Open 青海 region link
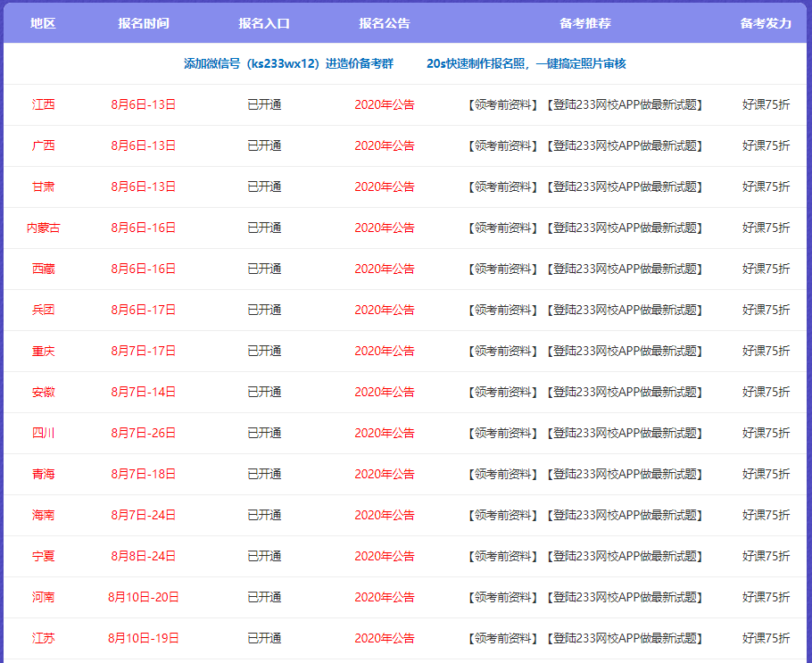 43,474
